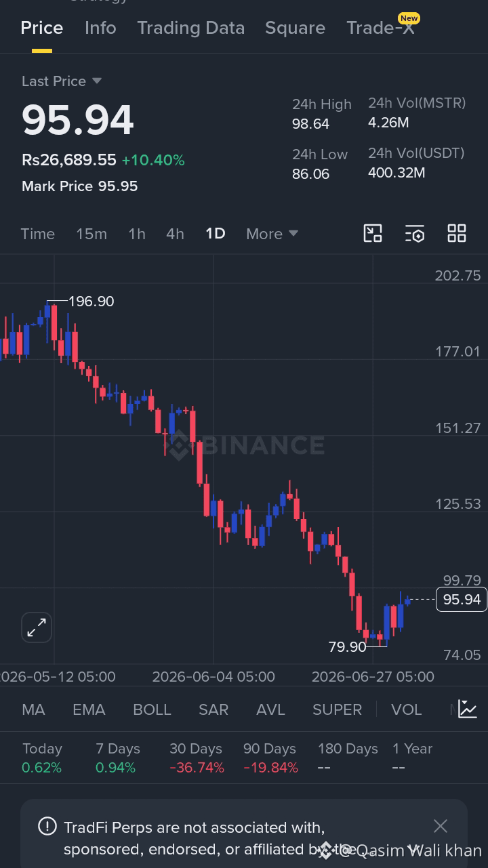Open the indicator chart settings icon
488x868 pixels.
tap(468, 709)
